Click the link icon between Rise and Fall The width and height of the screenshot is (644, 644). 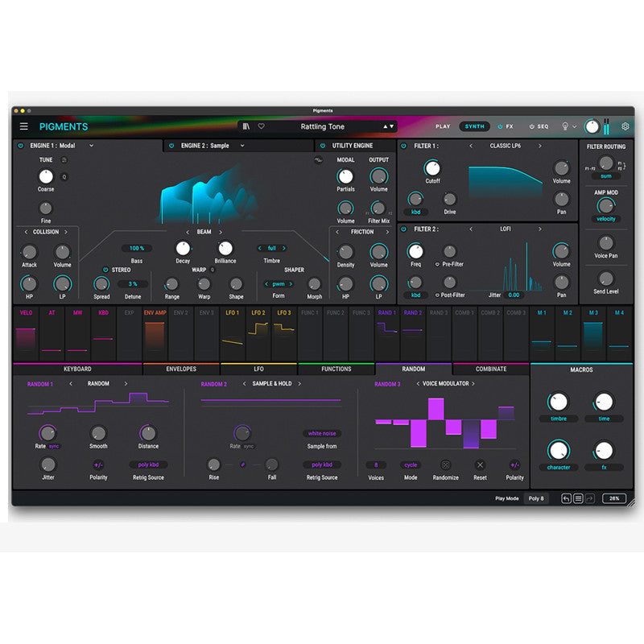click(x=243, y=464)
